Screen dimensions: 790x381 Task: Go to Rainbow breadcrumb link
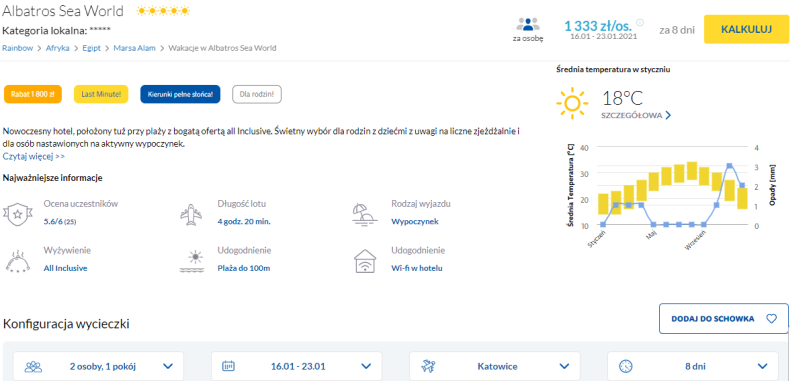pos(18,48)
